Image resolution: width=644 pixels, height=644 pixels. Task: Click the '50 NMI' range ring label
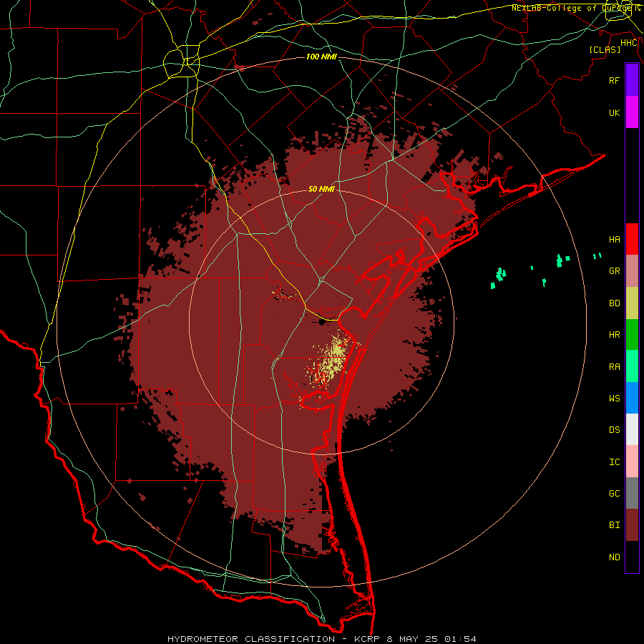click(x=321, y=189)
